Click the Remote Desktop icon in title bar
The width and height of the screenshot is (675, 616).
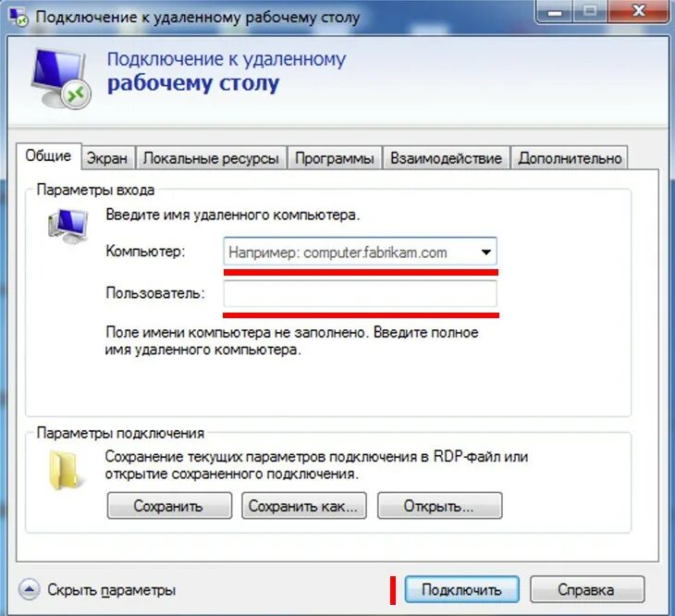click(x=18, y=18)
